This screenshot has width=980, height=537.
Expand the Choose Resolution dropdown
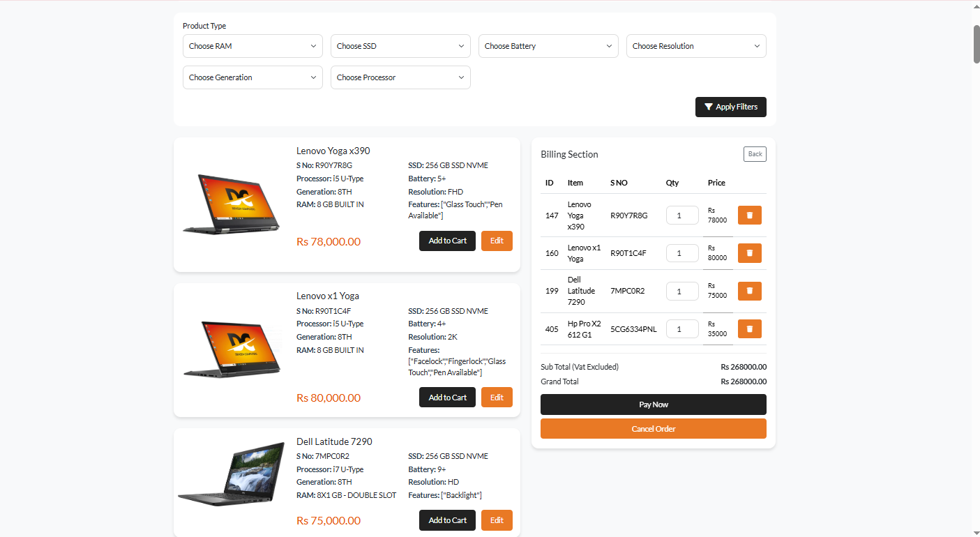[696, 46]
